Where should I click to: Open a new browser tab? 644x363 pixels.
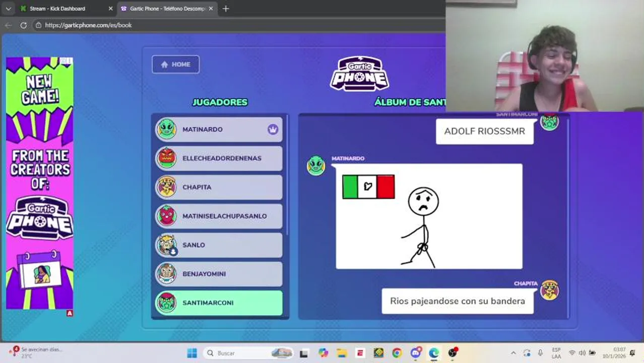(x=226, y=9)
